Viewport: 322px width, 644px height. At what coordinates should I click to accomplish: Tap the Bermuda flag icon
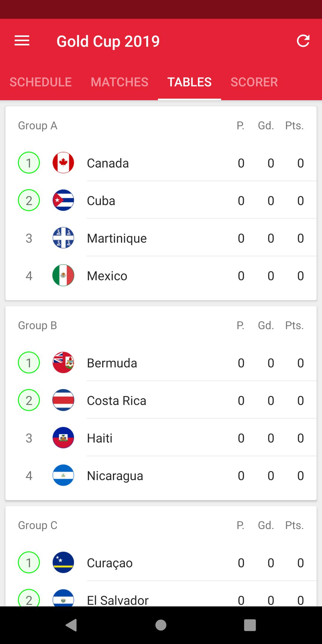click(x=63, y=363)
